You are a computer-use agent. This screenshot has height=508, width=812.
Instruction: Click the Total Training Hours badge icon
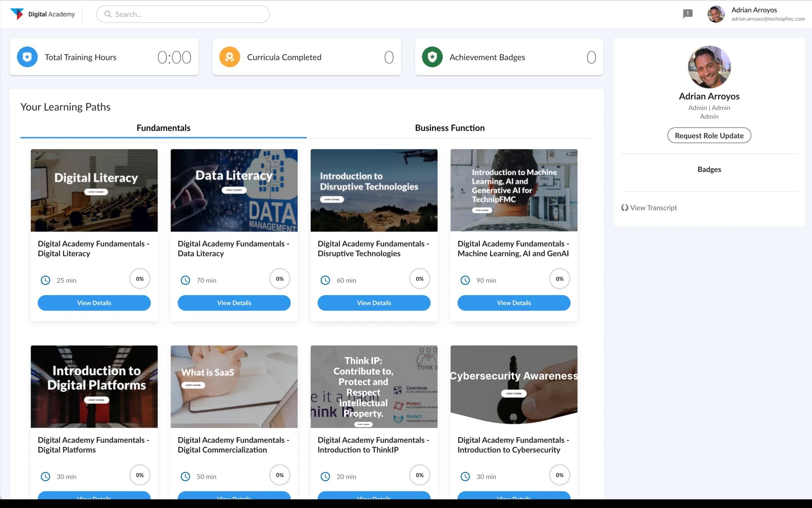tap(27, 57)
